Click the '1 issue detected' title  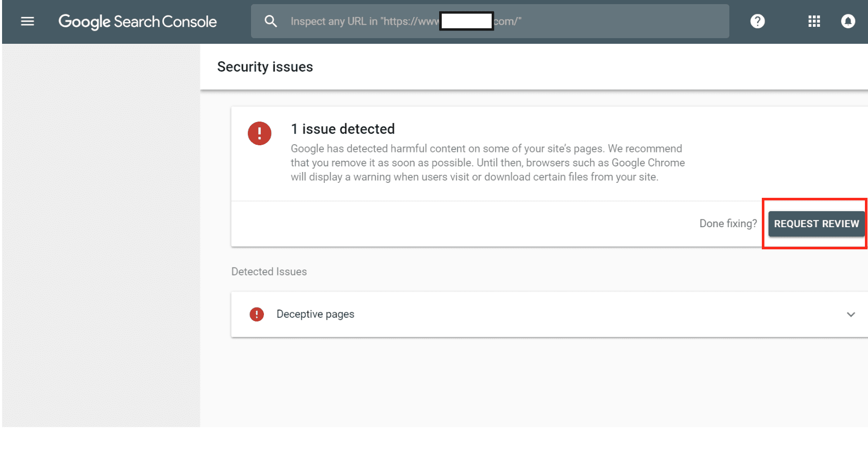pyautogui.click(x=343, y=129)
